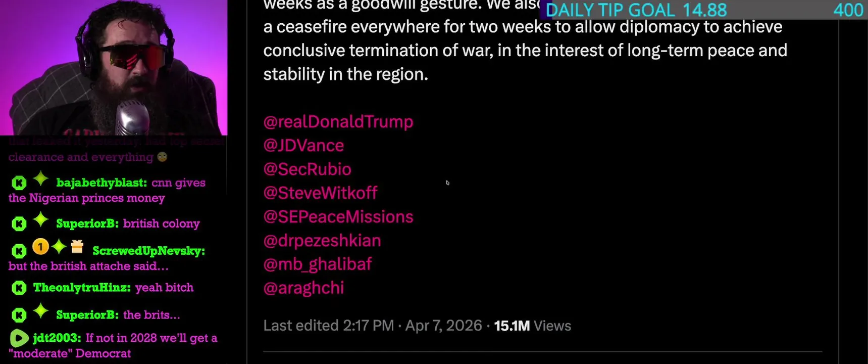Visit the @SecRubio mention

307,169
